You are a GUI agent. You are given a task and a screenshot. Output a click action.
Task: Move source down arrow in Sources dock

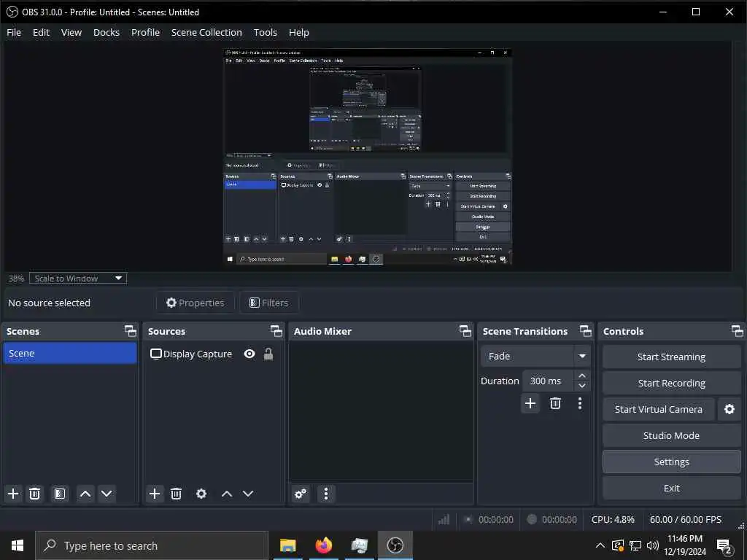tap(248, 494)
